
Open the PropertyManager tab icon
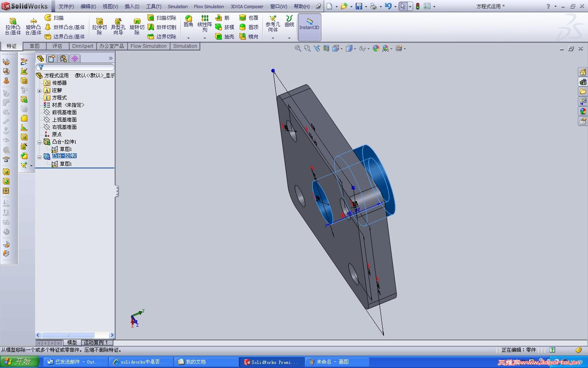pos(52,58)
